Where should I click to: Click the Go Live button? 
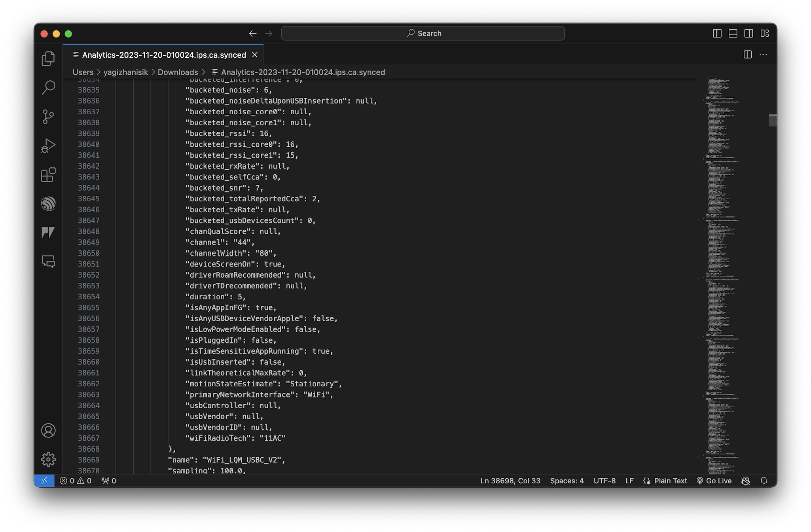tap(714, 481)
